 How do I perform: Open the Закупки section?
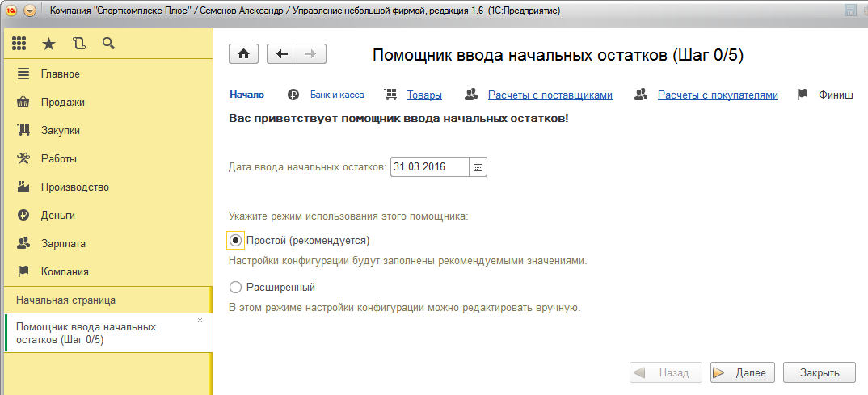point(108,131)
